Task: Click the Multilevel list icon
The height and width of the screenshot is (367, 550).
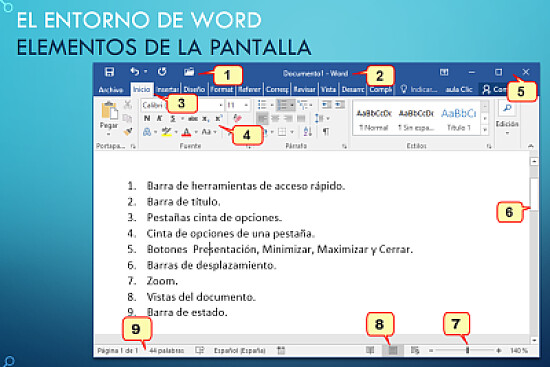Action: click(x=302, y=105)
